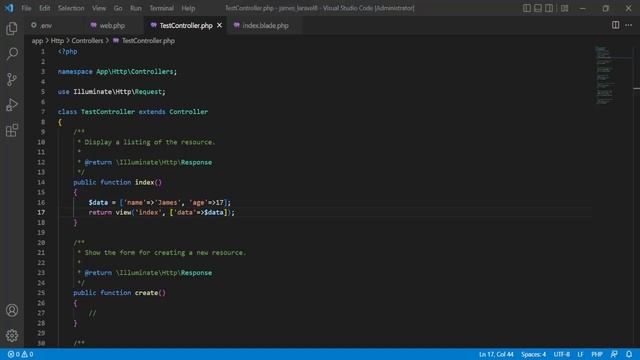Click 'namespace App\Http\Controllers;' line
Viewport: 640px width, 360px height.
coord(117,72)
